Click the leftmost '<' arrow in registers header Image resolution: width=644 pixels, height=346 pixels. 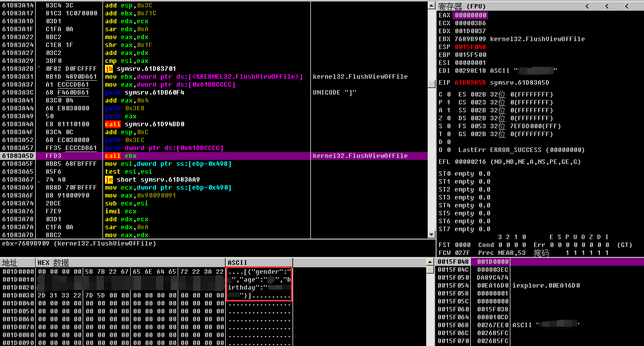(x=587, y=6)
